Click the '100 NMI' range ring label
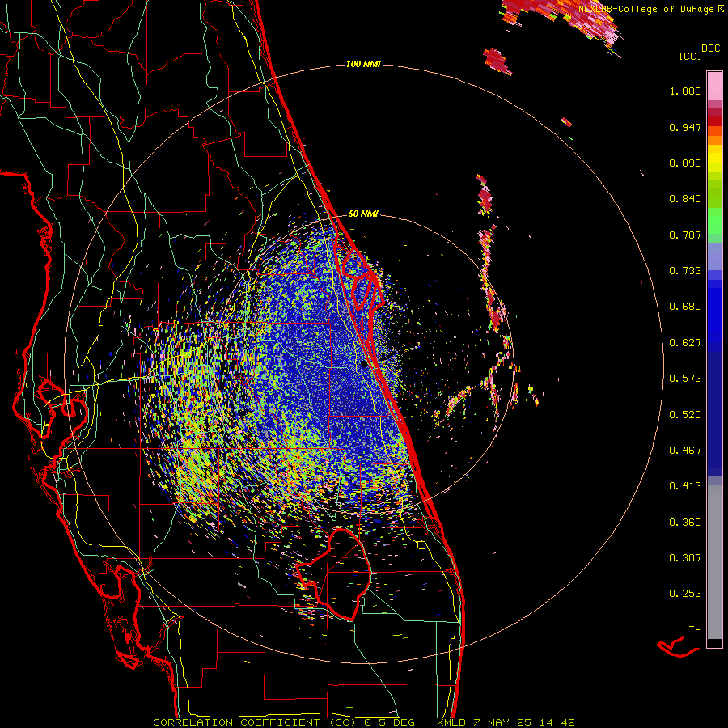Viewport: 728px width, 728px height. coord(363,64)
